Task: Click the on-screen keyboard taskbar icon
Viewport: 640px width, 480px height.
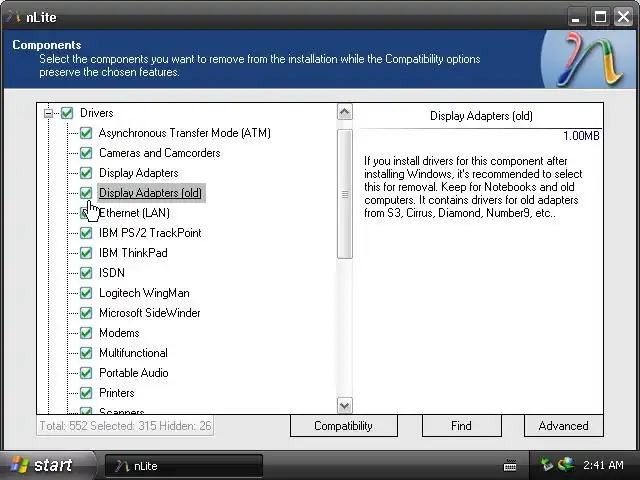Action: [x=510, y=465]
